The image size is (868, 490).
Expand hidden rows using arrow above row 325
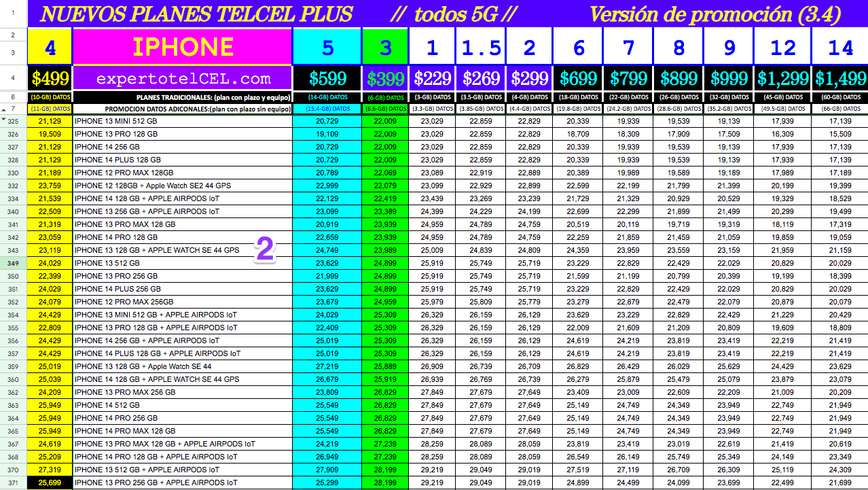[4, 119]
